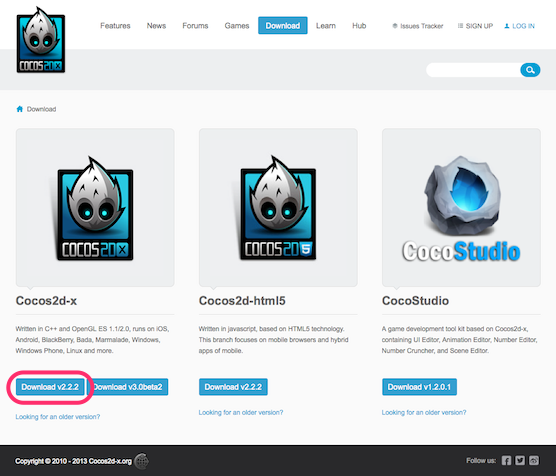Click the Cocos2d-html5 heading
Screen dimensions: 556x476
[x=242, y=301]
